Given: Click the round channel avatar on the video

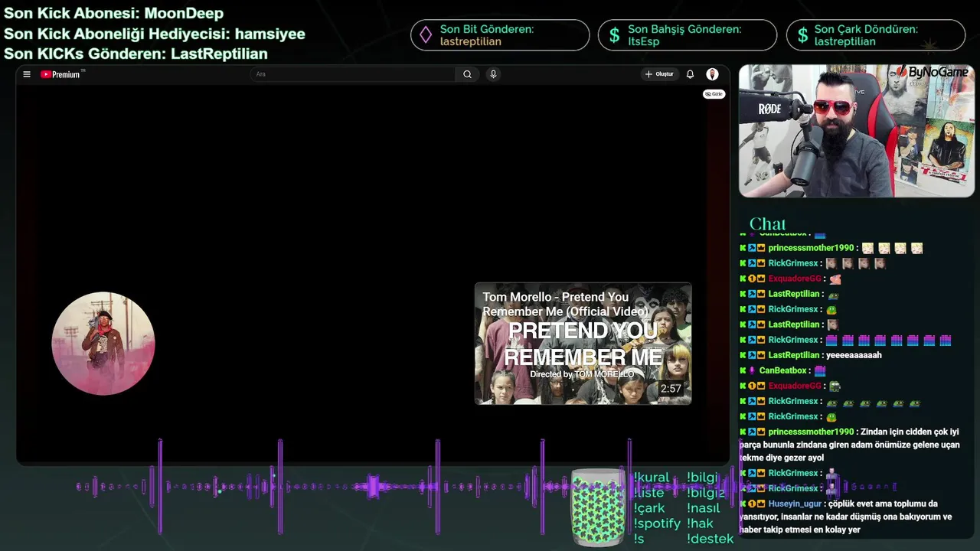Looking at the screenshot, I should click(x=103, y=344).
